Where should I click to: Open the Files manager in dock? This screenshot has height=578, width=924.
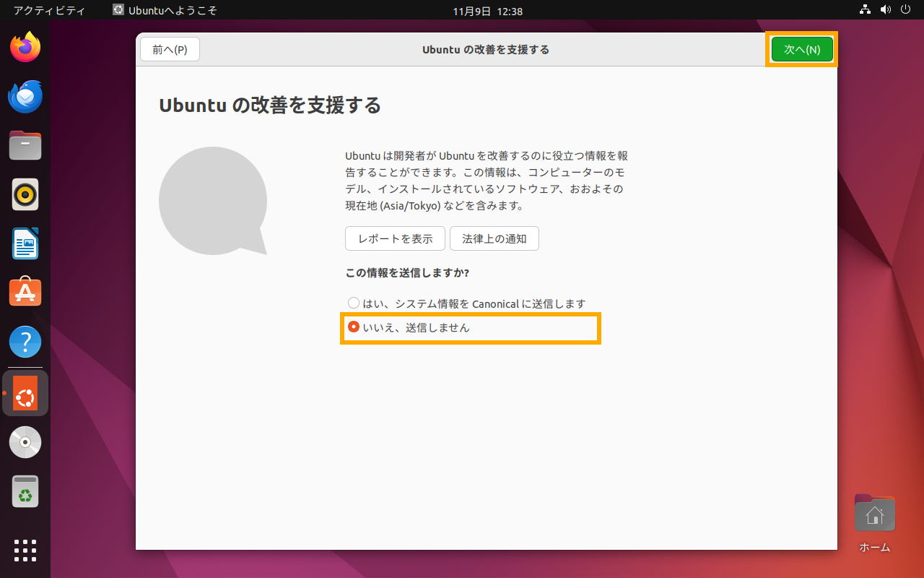[25, 145]
